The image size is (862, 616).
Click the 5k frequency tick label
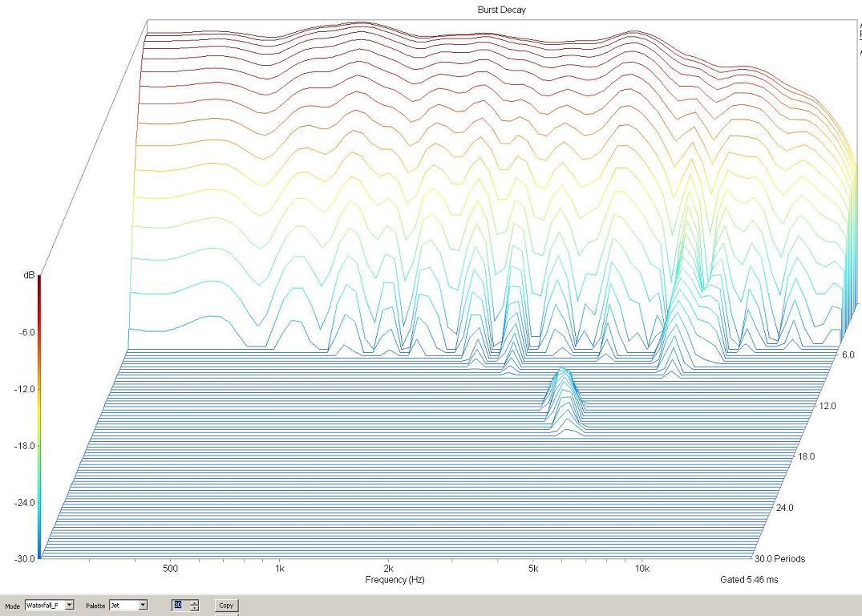click(533, 569)
